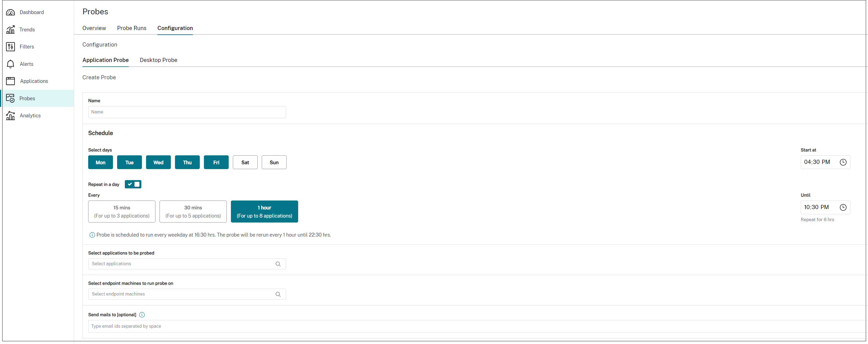Click the Filters slider icon
The image size is (868, 344).
(x=10, y=47)
